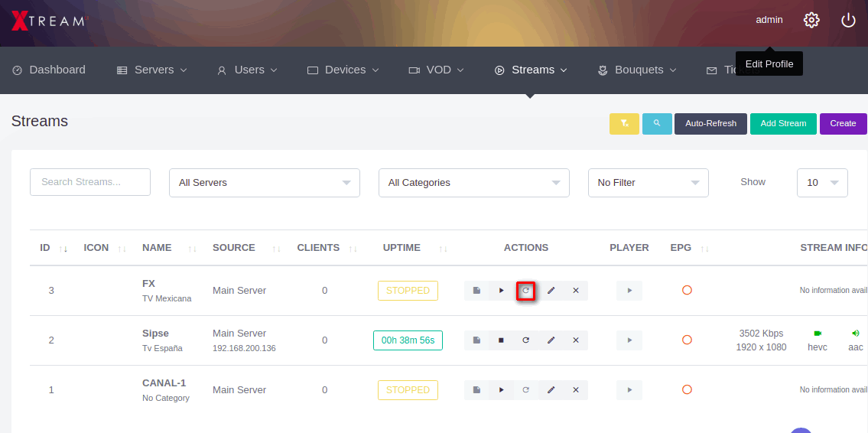This screenshot has width=868, height=433.
Task: Click the Add Stream button
Action: coord(783,123)
